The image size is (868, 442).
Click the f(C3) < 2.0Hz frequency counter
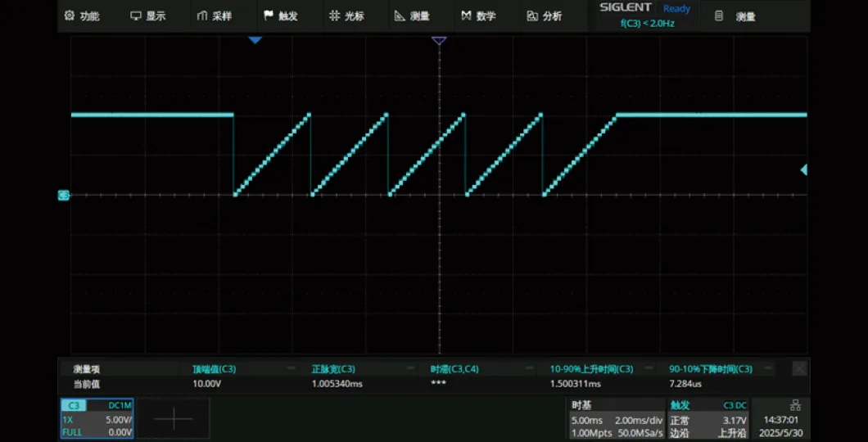(x=647, y=23)
